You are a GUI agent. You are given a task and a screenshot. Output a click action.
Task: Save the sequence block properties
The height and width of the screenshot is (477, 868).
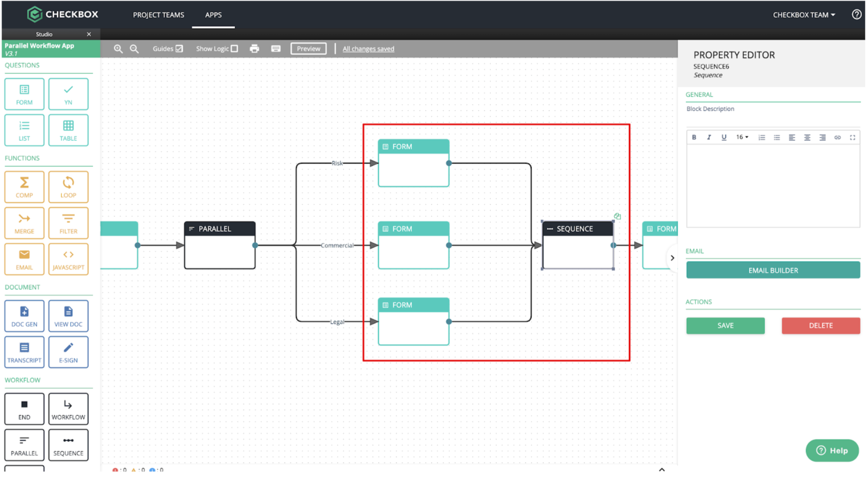[x=725, y=326]
